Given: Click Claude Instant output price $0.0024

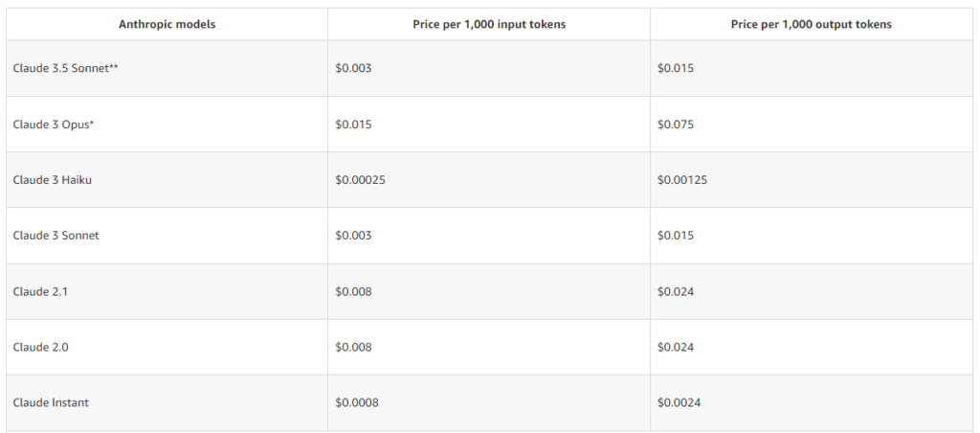Looking at the screenshot, I should click(x=679, y=402).
